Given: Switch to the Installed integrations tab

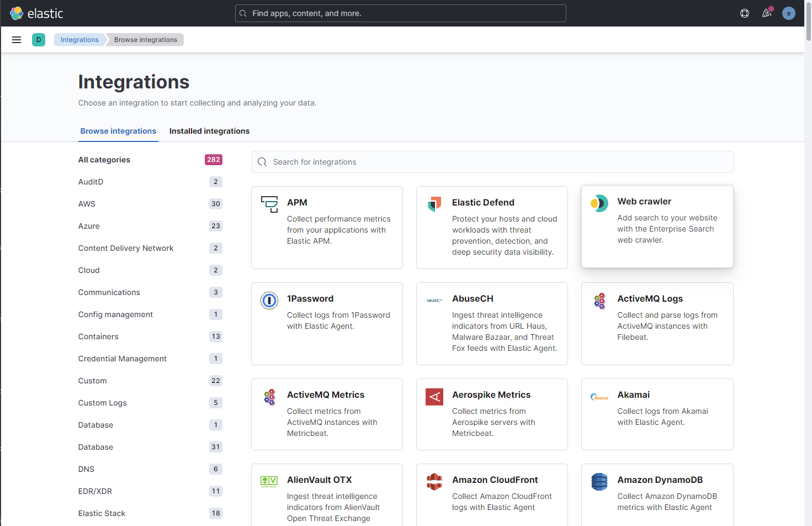Looking at the screenshot, I should tap(209, 131).
